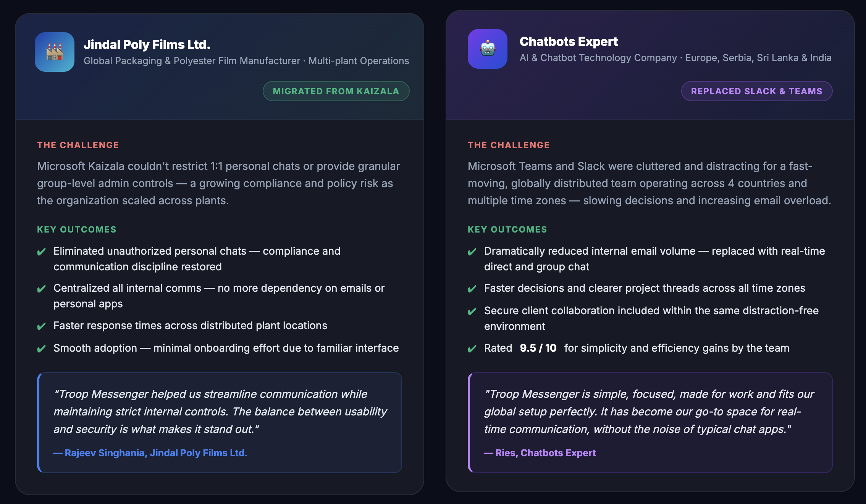The width and height of the screenshot is (866, 504).
Task: Click Key Outcomes label in Jindal card
Action: pyautogui.click(x=77, y=229)
